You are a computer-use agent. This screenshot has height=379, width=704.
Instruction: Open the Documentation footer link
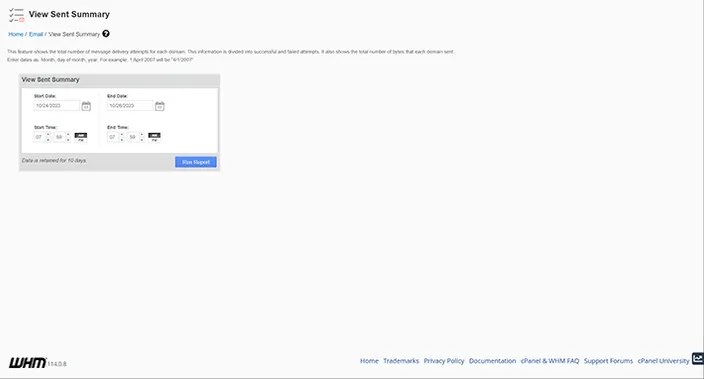click(x=493, y=361)
